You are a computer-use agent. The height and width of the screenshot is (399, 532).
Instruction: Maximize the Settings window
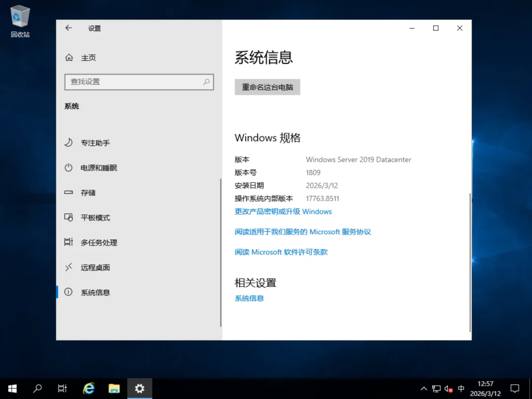[435, 28]
